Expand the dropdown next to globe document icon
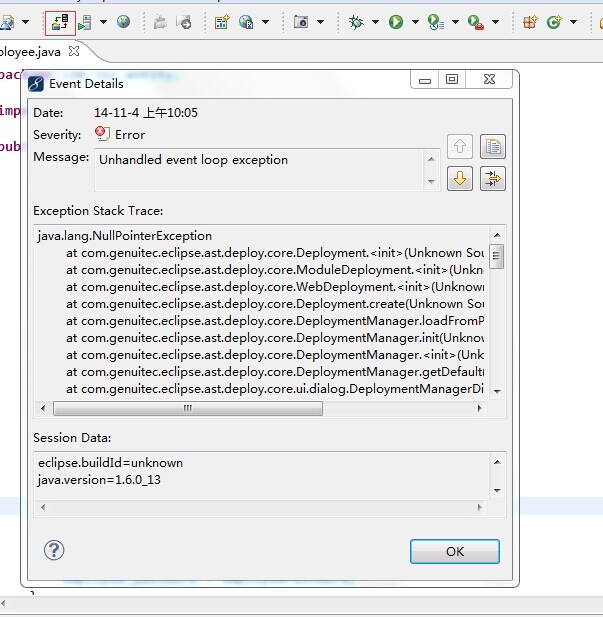This screenshot has height=617, width=603. 266,22
